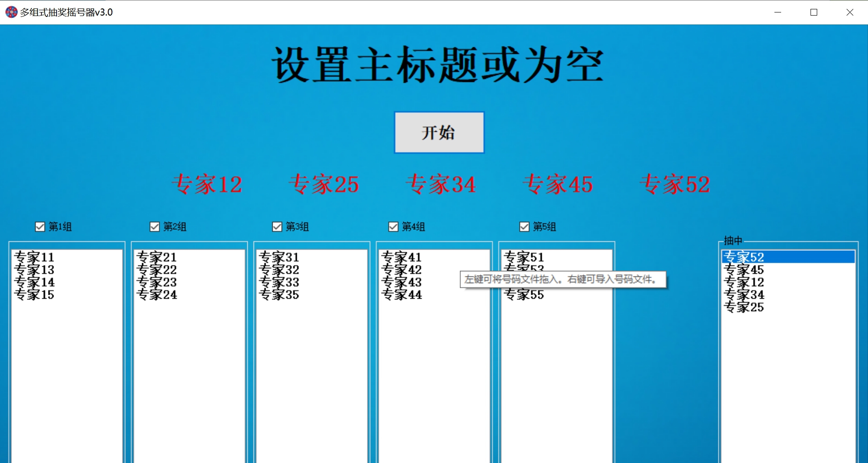This screenshot has height=463, width=868.
Task: Click the red 专家12 result label
Action: coord(207,184)
